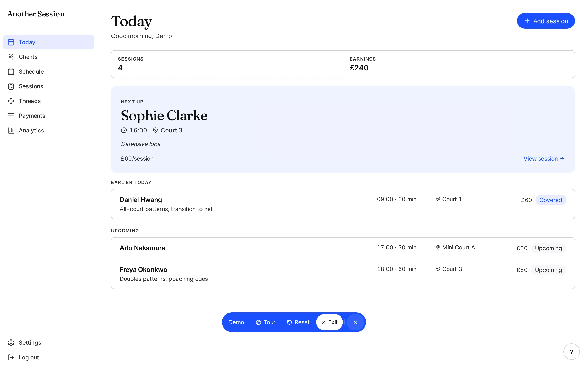Click Upcoming badge on Freya Okonkwo row
Image resolution: width=588 pixels, height=368 pixels.
click(548, 270)
